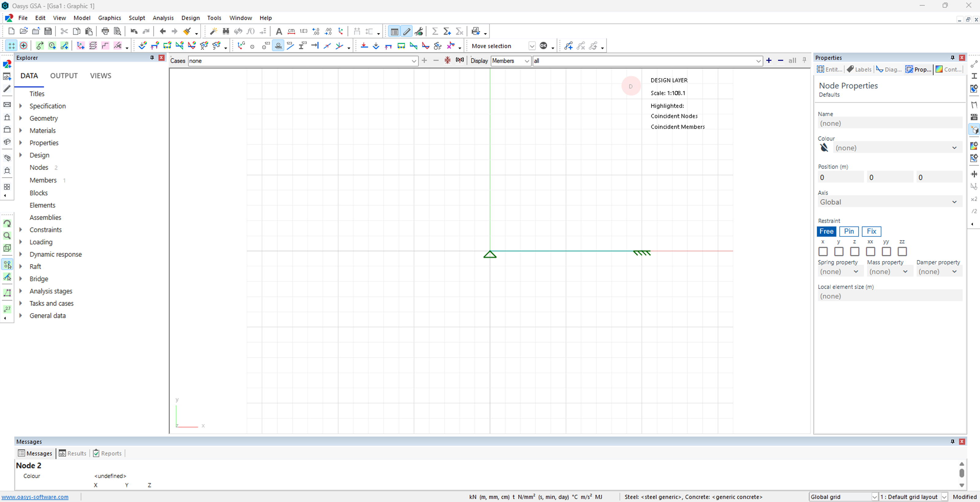Click the Sigma analyse icon
980x502 pixels.
click(x=435, y=31)
